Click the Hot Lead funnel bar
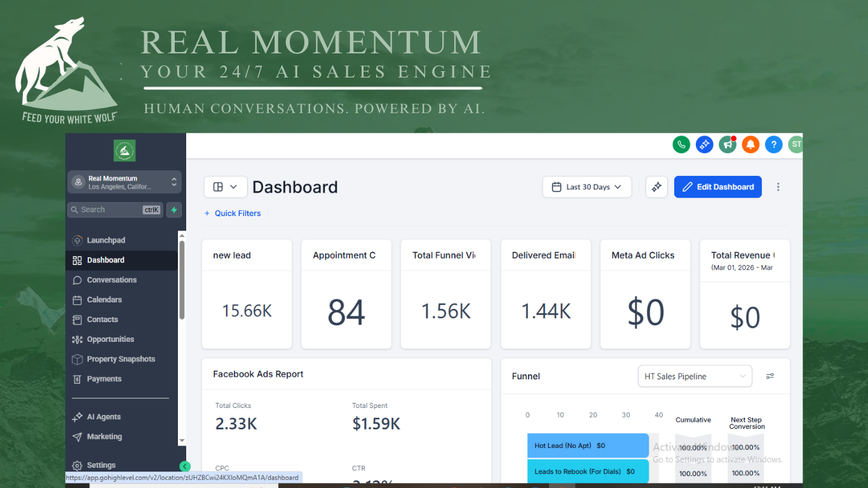This screenshot has height=488, width=868. (x=587, y=445)
